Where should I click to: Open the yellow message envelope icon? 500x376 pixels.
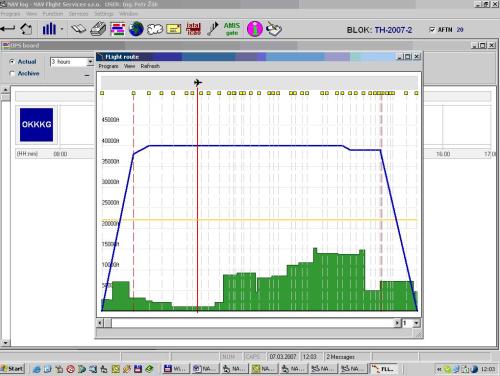point(174,29)
